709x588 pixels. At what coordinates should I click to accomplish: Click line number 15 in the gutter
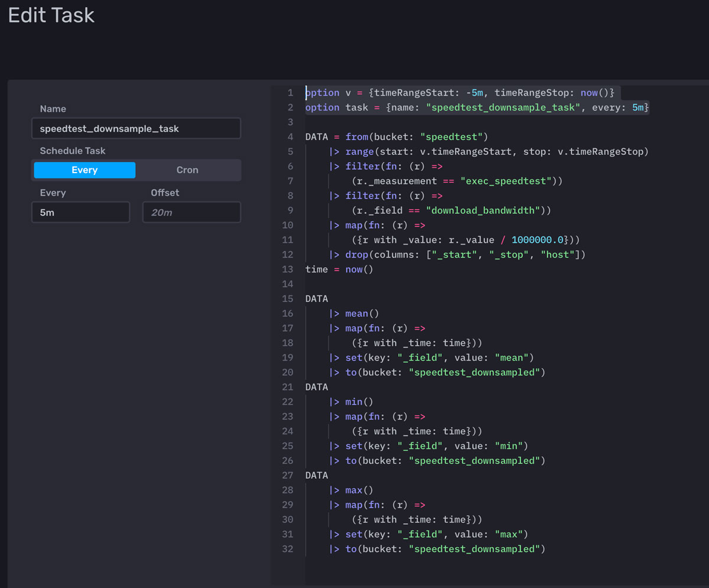[288, 298]
